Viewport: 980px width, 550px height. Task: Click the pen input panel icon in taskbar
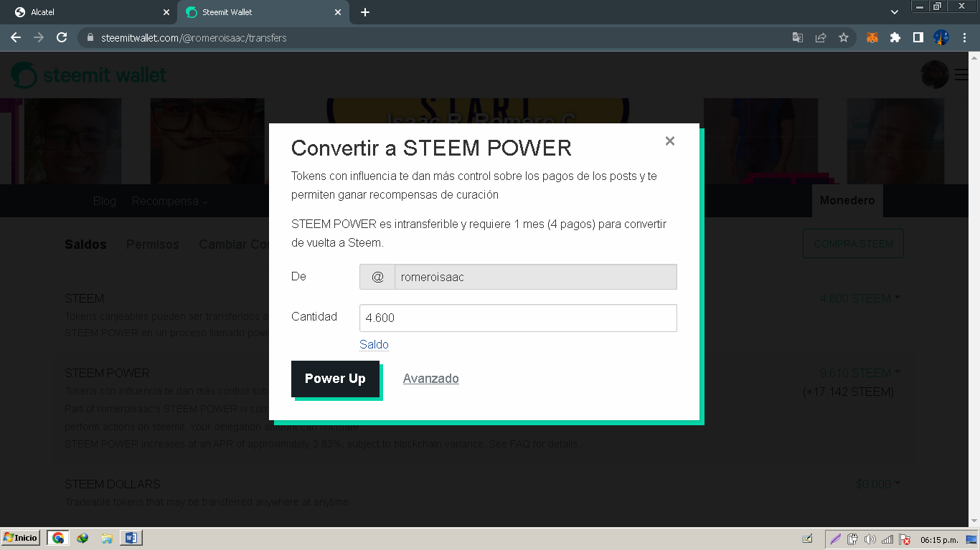[x=807, y=539]
